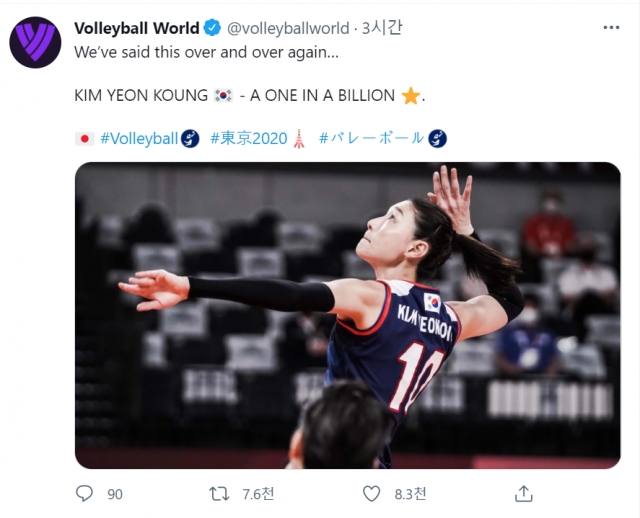640x518 pixels.
Task: Click the blue verified badge
Action: (x=212, y=28)
